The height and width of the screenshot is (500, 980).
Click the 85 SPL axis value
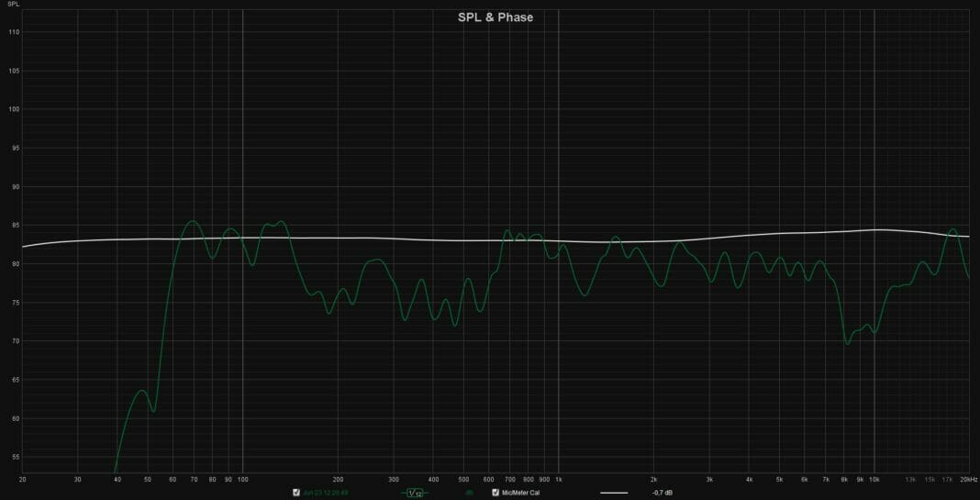[x=16, y=226]
